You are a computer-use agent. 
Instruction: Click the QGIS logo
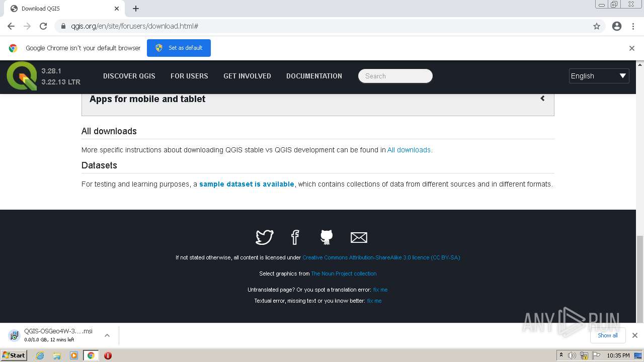click(22, 76)
